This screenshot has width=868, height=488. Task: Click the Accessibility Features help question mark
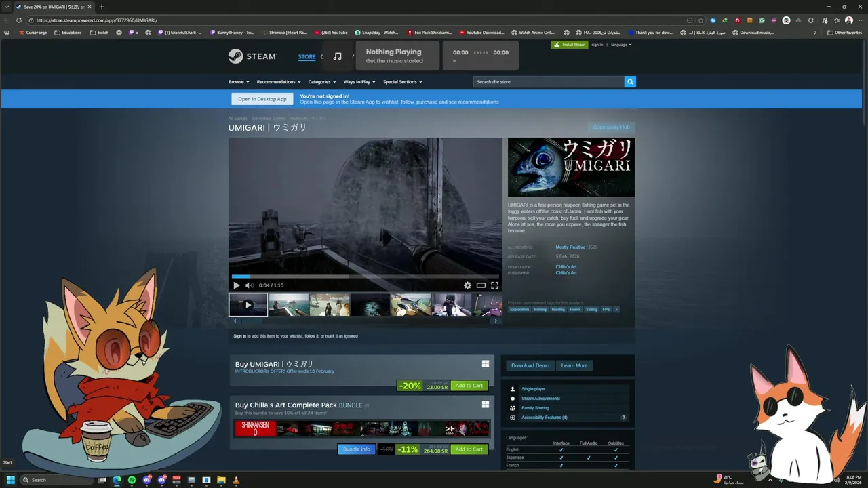tap(623, 418)
